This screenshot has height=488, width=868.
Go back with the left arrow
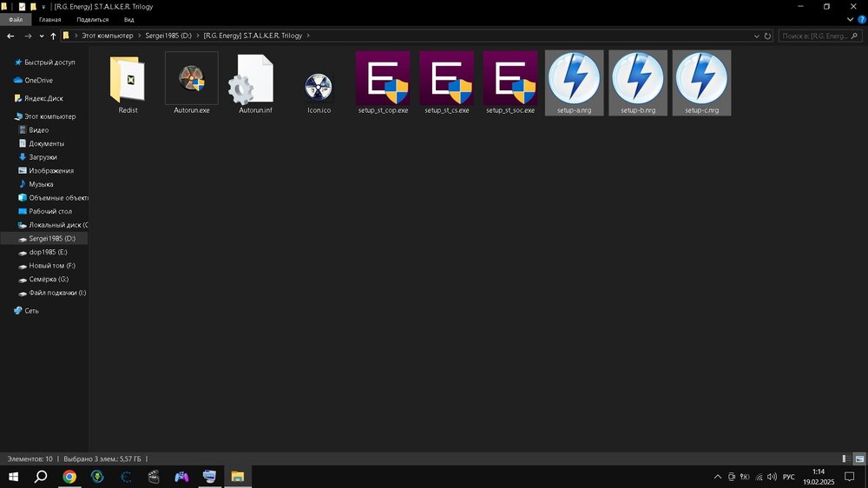click(10, 36)
